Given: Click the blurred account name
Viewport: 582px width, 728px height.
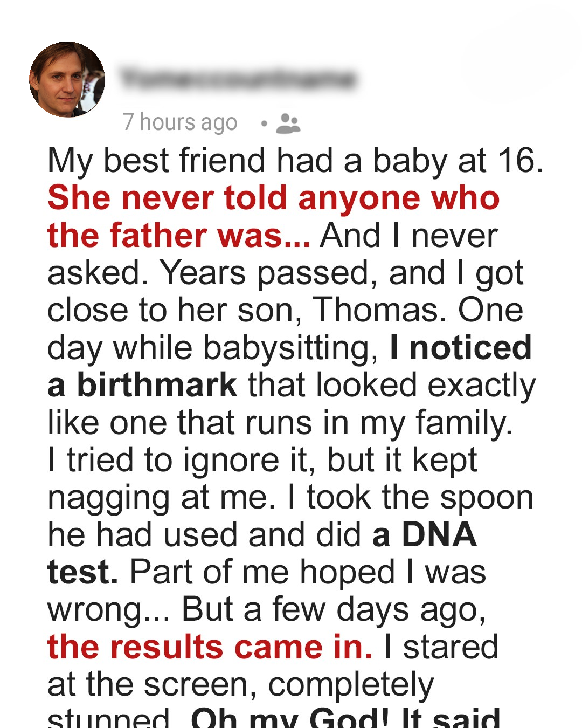Looking at the screenshot, I should (238, 79).
